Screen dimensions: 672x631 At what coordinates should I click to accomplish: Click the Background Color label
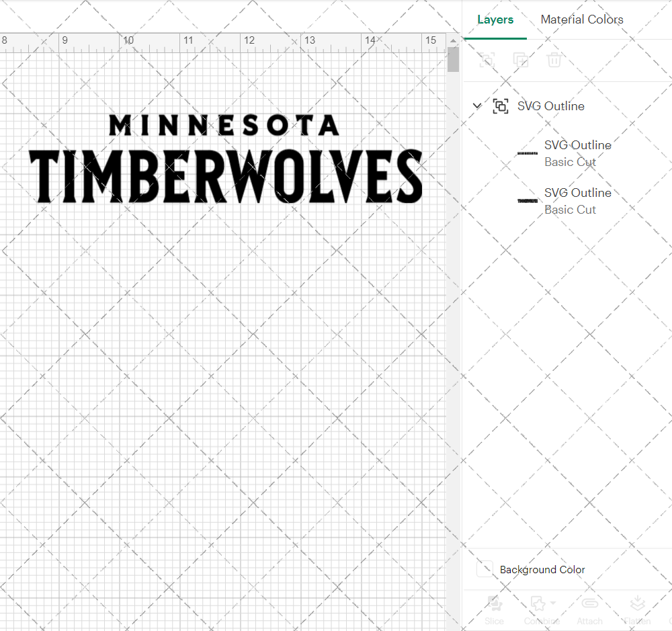click(542, 570)
